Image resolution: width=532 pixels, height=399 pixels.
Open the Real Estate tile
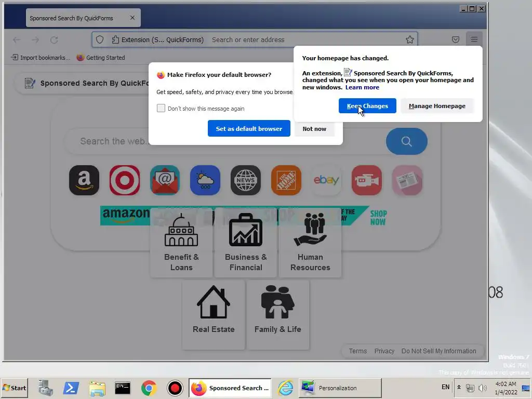pyautogui.click(x=214, y=315)
